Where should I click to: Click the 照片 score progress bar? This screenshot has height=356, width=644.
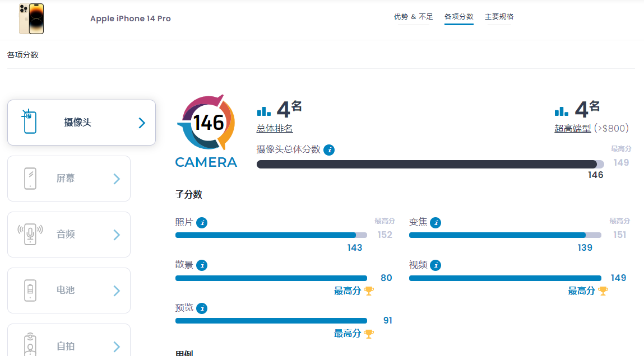pyautogui.click(x=271, y=236)
